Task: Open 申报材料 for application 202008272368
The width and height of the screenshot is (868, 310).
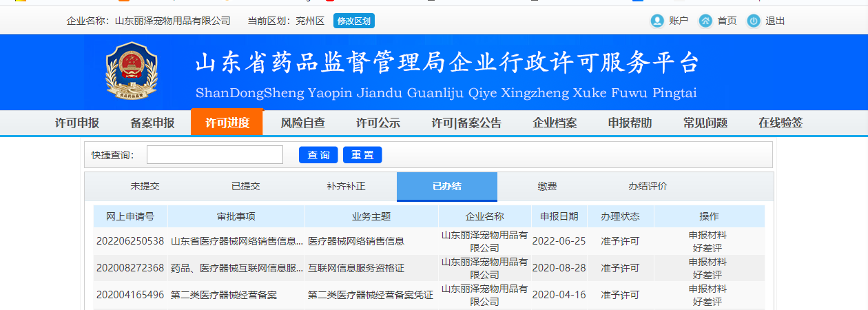Action: click(707, 262)
